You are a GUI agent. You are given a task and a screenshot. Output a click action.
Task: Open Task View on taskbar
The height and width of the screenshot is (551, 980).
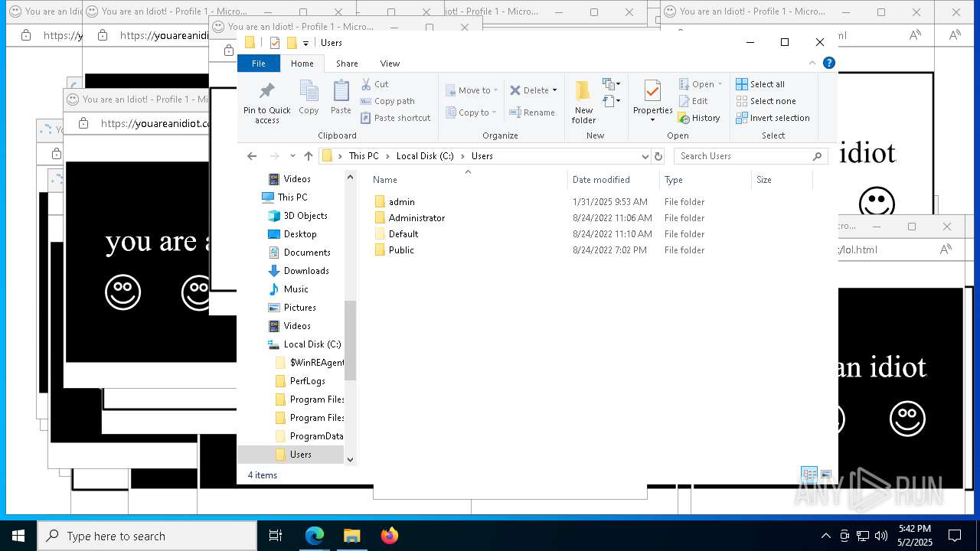click(x=276, y=536)
